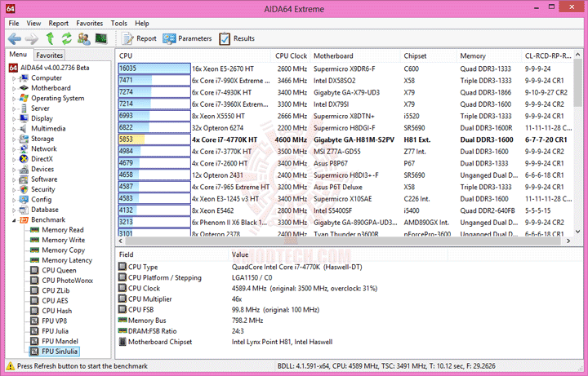Select the FPU Julia benchmark
The image size is (588, 376).
coord(56,331)
